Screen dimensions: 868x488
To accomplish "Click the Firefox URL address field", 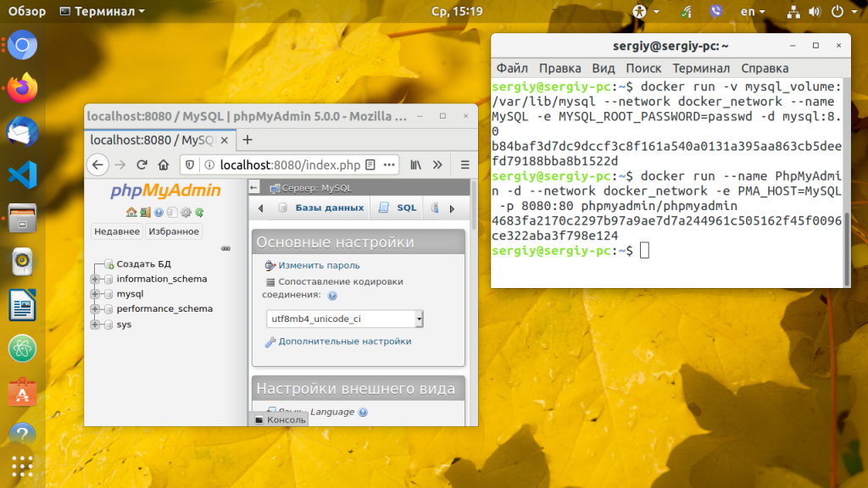I will (x=290, y=165).
